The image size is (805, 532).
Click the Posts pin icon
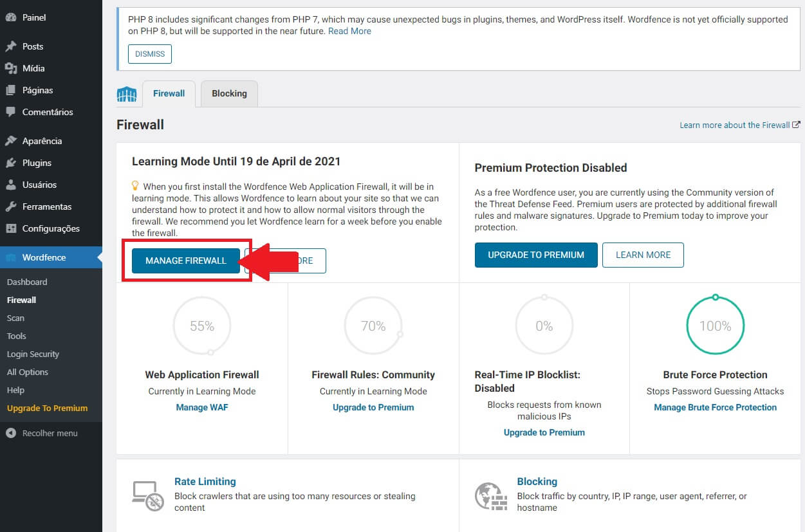pyautogui.click(x=10, y=46)
